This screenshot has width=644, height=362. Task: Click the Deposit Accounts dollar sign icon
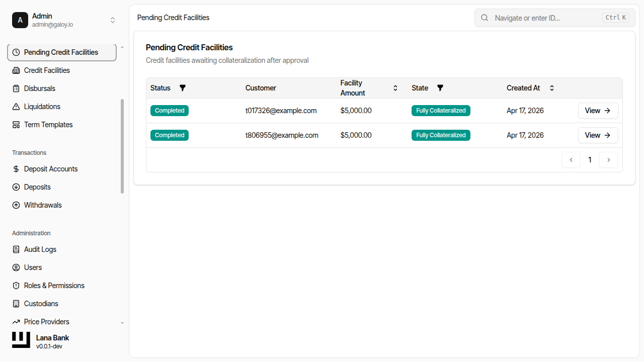[x=16, y=169]
